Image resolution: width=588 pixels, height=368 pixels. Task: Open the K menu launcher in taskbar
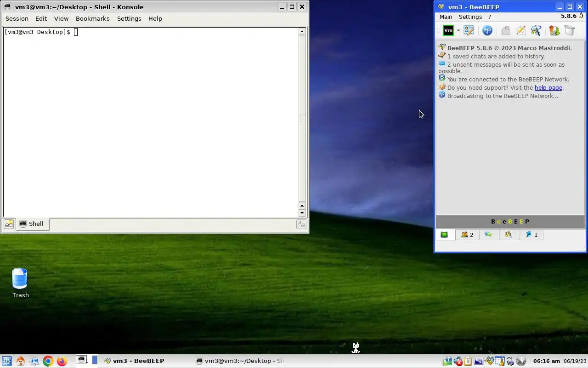coord(6,361)
